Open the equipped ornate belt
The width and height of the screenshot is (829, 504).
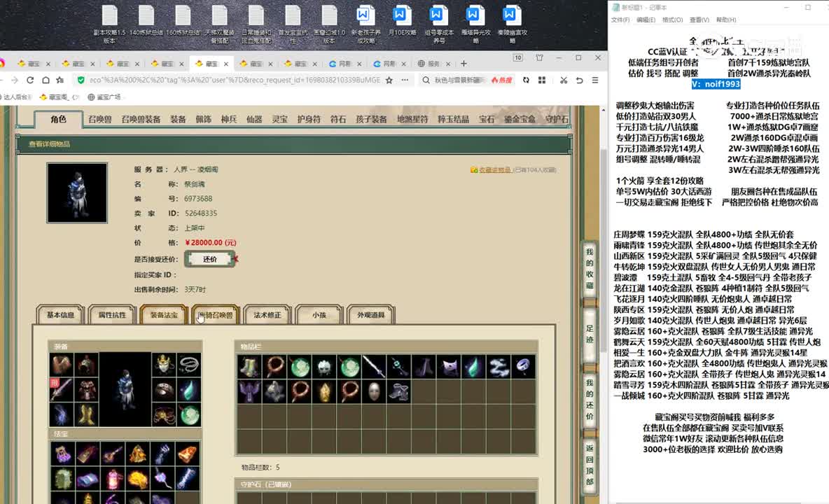(x=163, y=414)
